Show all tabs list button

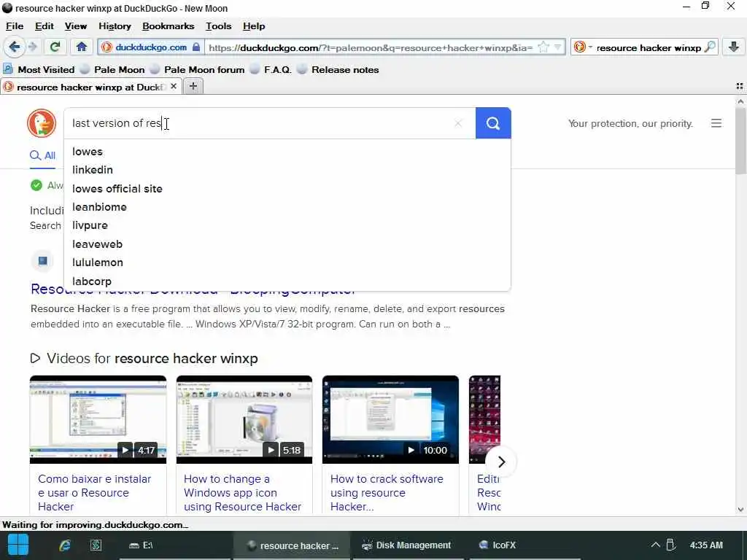click(740, 86)
